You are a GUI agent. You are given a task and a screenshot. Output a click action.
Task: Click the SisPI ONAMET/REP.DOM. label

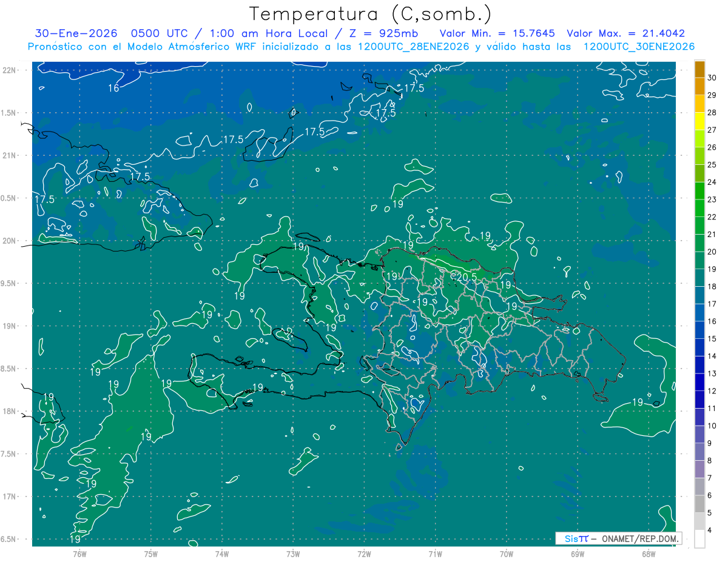[618, 538]
